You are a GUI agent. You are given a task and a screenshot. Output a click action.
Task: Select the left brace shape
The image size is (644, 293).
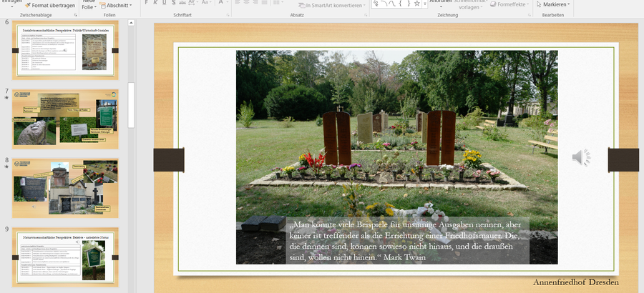[400, 4]
